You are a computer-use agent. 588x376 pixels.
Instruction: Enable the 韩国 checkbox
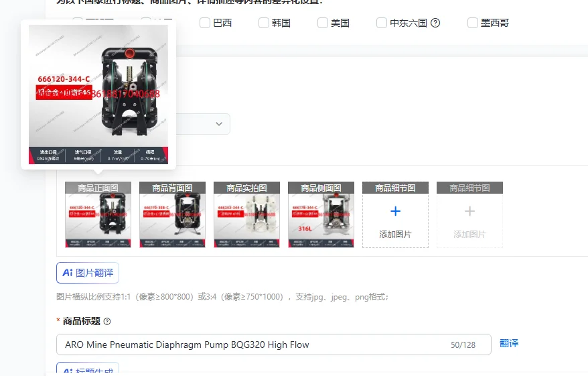pos(264,23)
